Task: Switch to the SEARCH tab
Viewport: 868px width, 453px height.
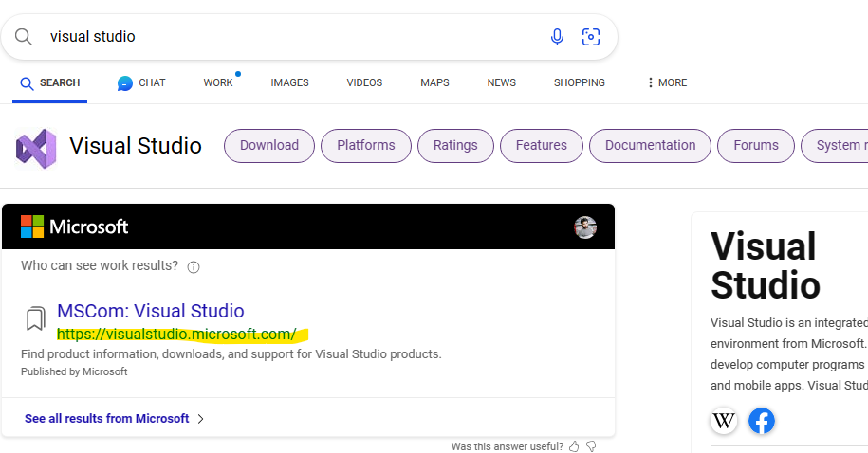Action: click(50, 83)
